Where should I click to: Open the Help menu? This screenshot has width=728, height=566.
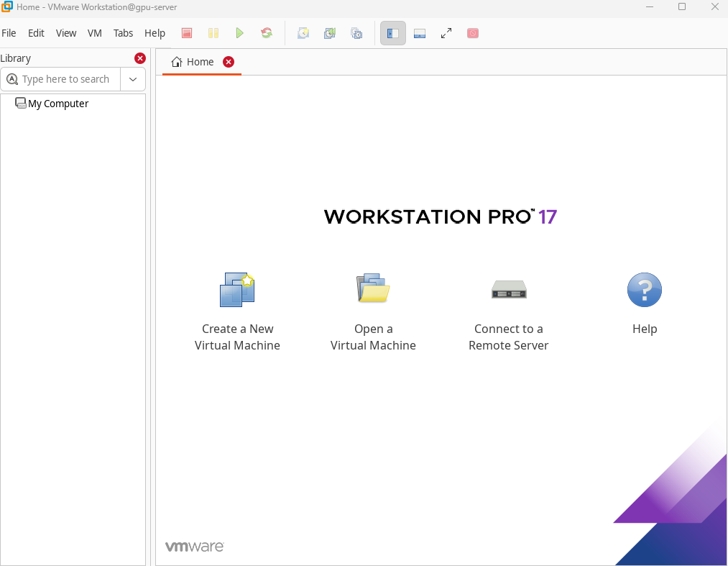click(155, 33)
